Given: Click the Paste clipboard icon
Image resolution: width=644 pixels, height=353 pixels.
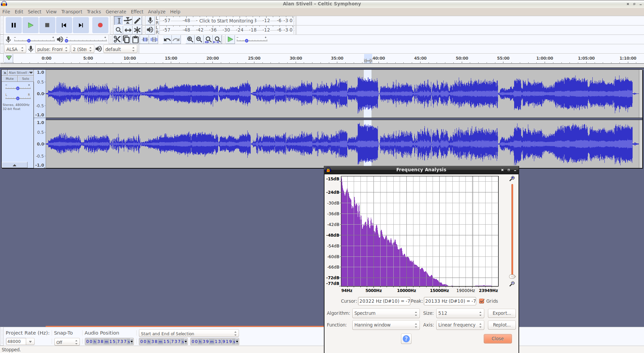Looking at the screenshot, I should [136, 40].
